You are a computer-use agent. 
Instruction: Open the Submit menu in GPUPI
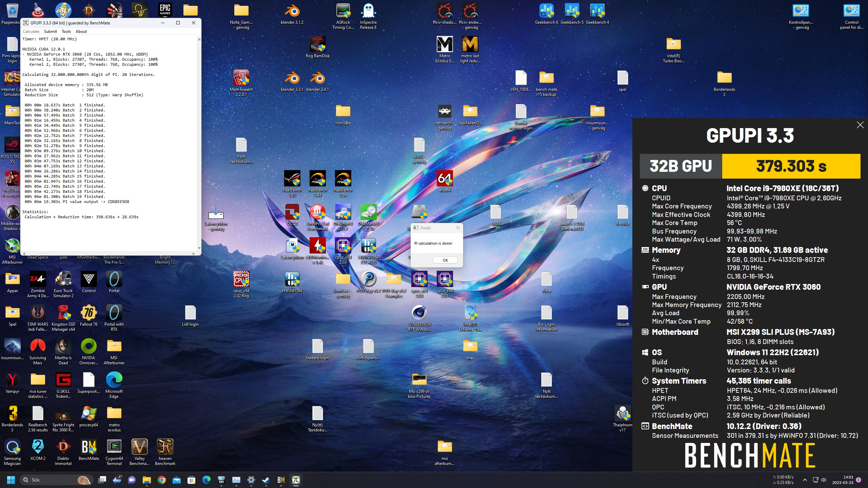[x=50, y=32]
